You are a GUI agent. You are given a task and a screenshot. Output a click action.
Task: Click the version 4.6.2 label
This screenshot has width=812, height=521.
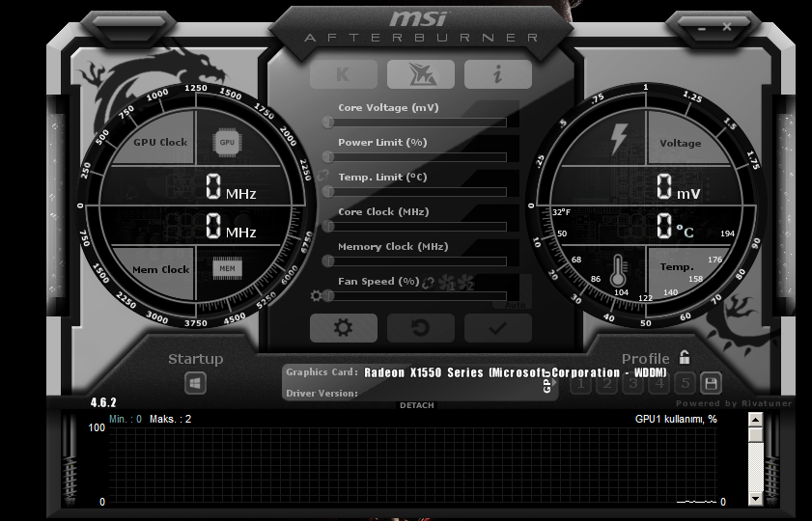click(x=103, y=402)
